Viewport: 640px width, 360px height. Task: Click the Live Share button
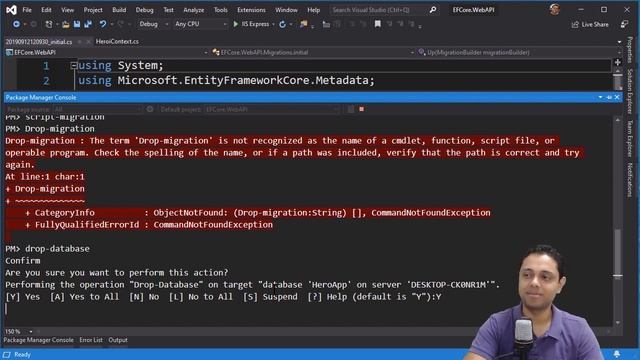590,24
